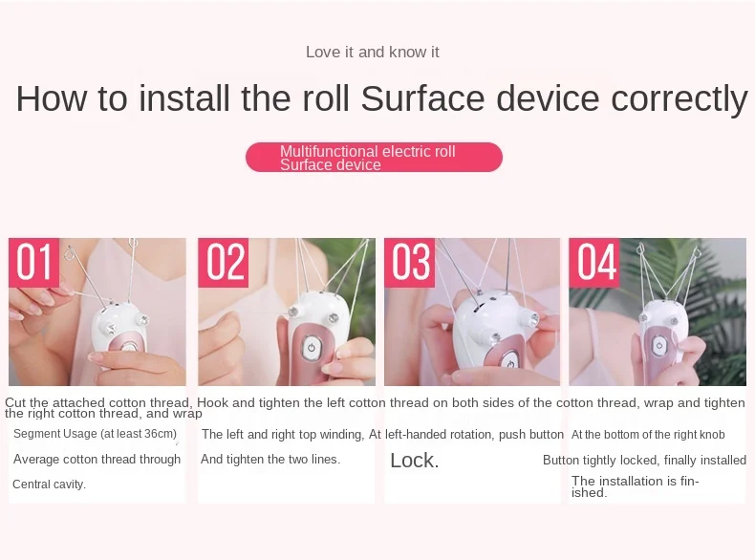Click the 'How to install' main heading
The width and height of the screenshot is (755, 560).
coord(382,99)
